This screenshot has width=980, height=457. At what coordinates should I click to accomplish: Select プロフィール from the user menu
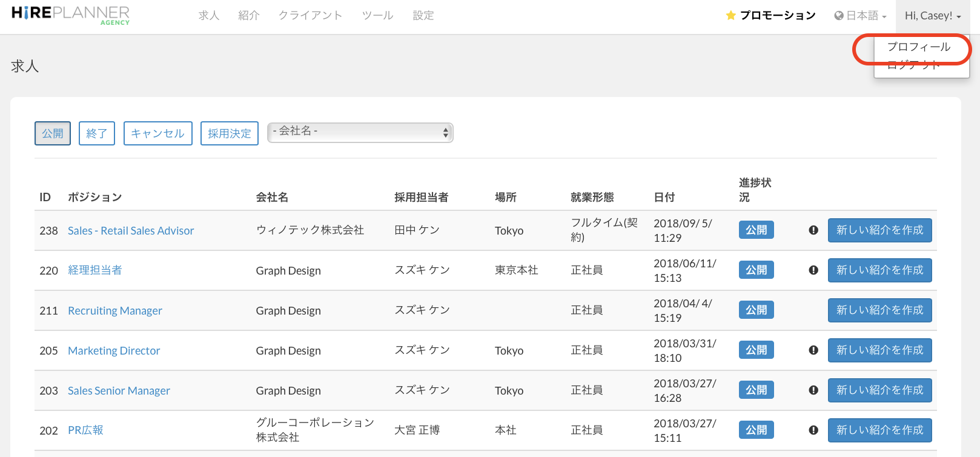click(918, 47)
